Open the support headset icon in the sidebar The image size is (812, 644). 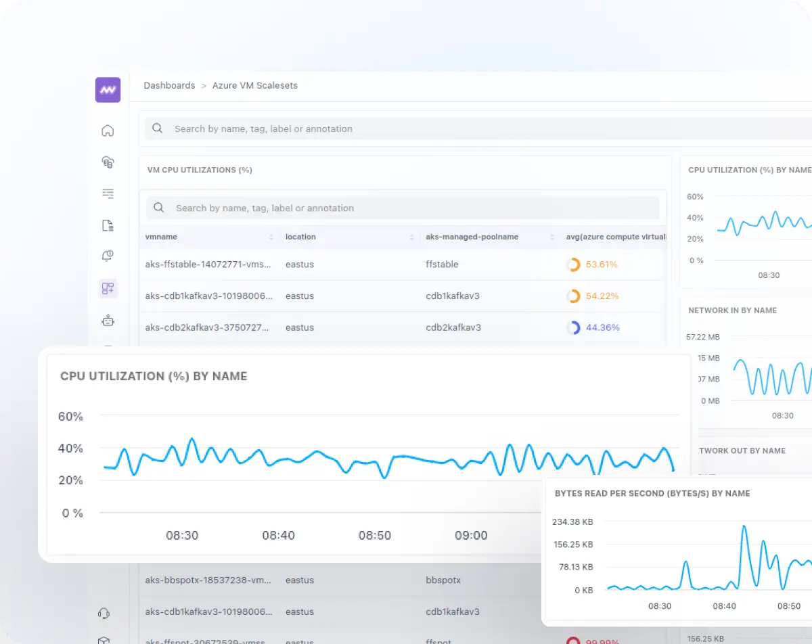point(104,614)
